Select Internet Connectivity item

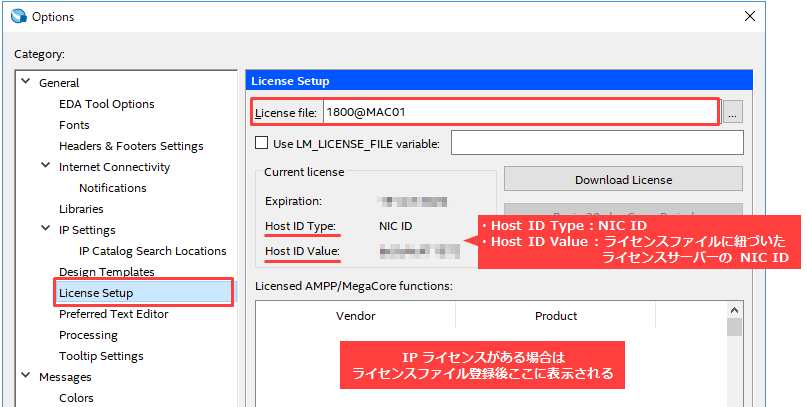point(114,167)
